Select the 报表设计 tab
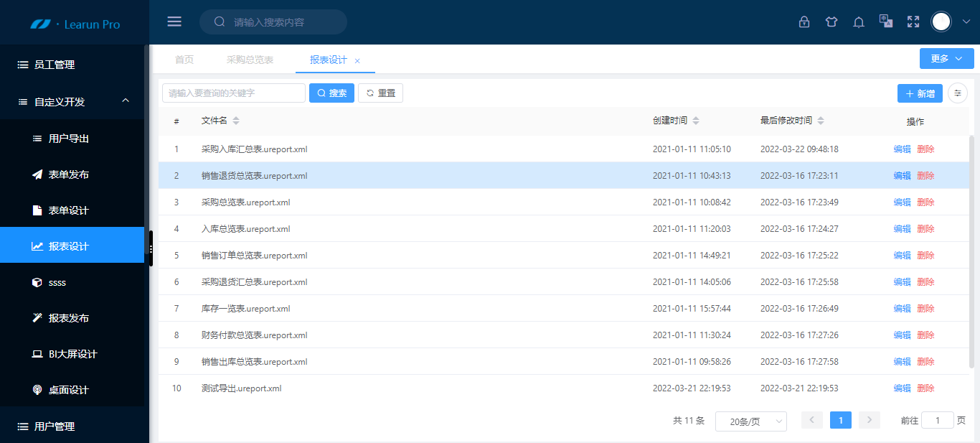The image size is (980, 443). [x=329, y=60]
